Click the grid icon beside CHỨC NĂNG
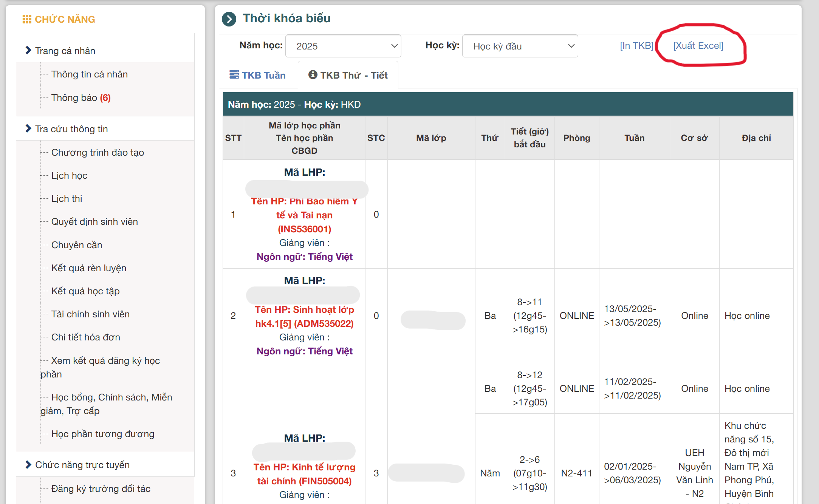This screenshot has height=504, width=819. coord(26,19)
